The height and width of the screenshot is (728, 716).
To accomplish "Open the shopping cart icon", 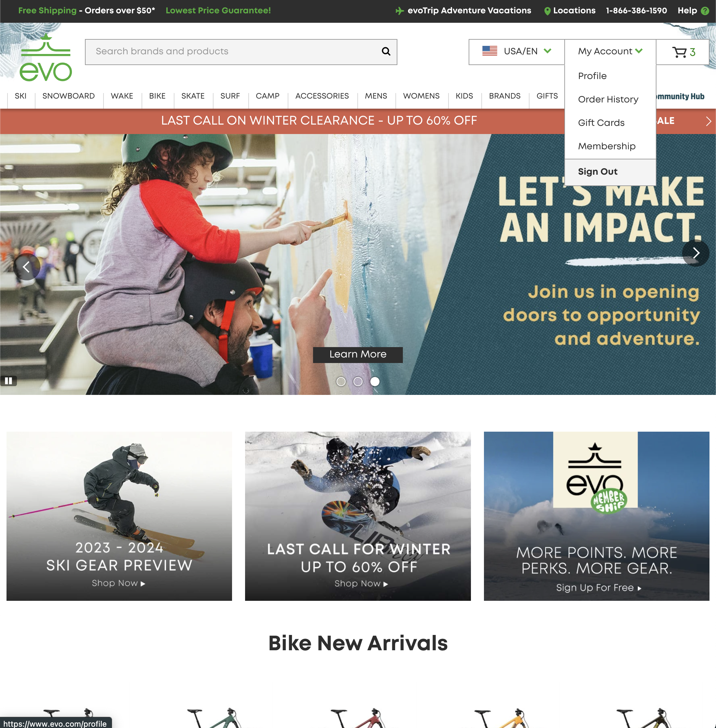I will [x=679, y=52].
